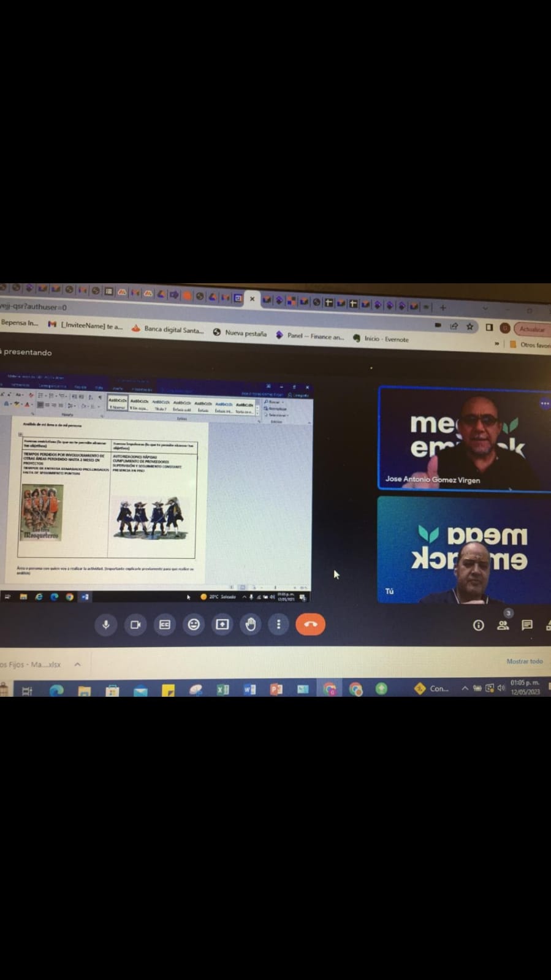This screenshot has width=551, height=980.
Task: Open the Nueva pestaña bookmark
Action: point(240,333)
